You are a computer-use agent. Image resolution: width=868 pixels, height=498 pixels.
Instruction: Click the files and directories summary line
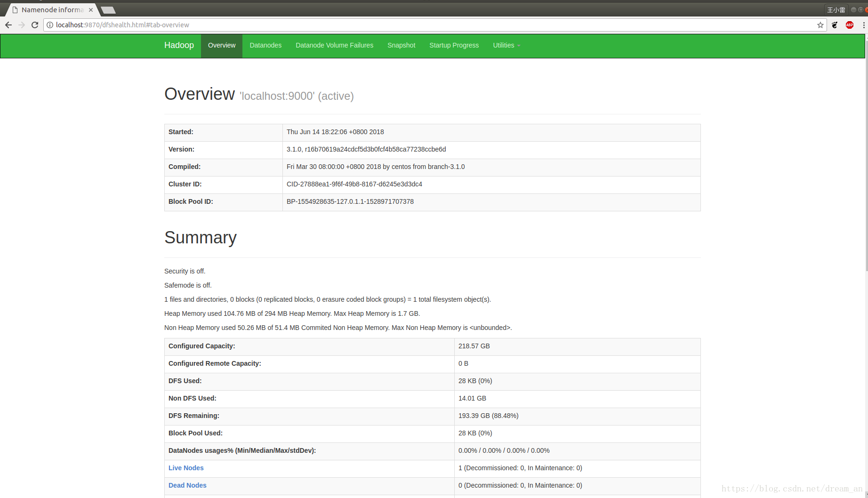point(328,299)
